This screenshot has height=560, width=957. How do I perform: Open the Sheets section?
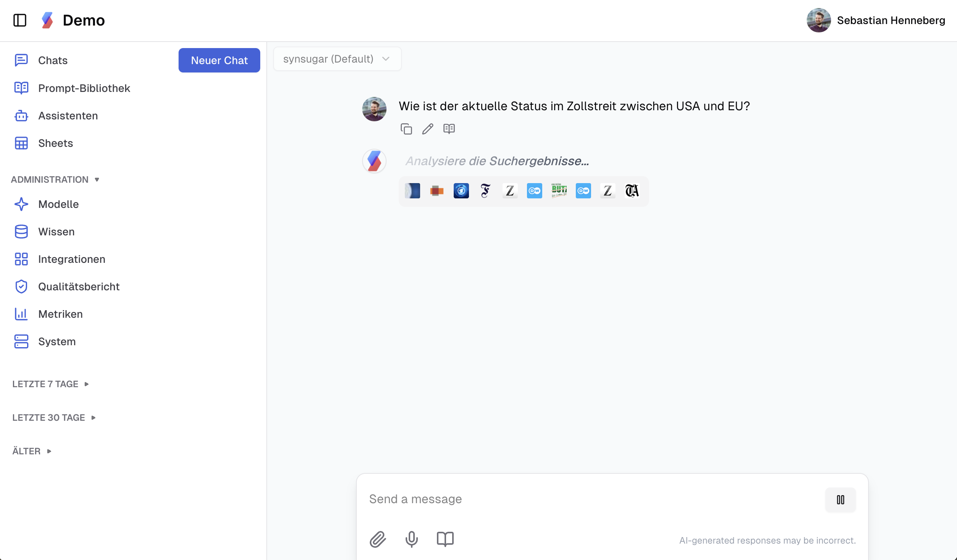(x=55, y=143)
